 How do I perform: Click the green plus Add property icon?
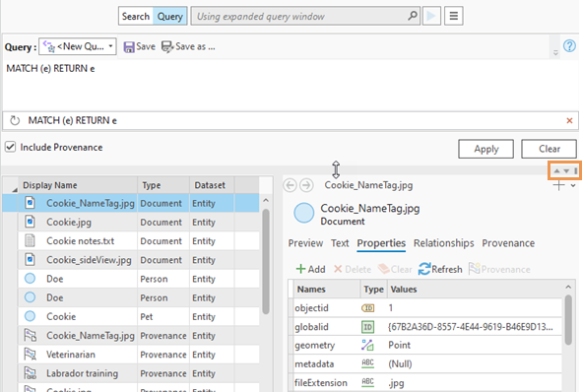coord(300,269)
